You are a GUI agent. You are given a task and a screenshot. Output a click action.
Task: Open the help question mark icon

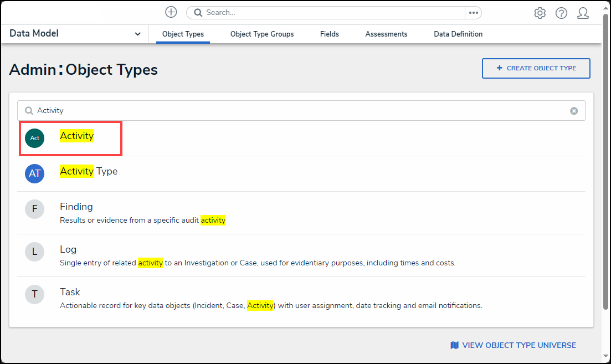561,13
